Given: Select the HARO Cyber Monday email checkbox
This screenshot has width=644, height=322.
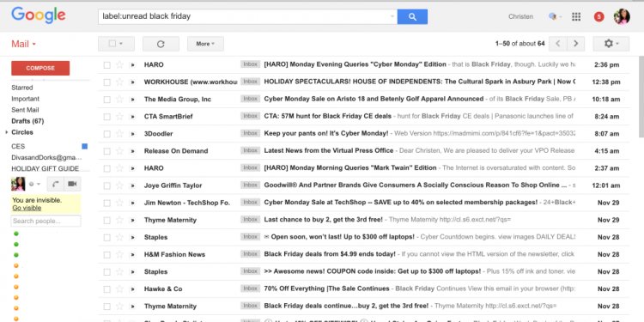Looking at the screenshot, I should (106, 65).
